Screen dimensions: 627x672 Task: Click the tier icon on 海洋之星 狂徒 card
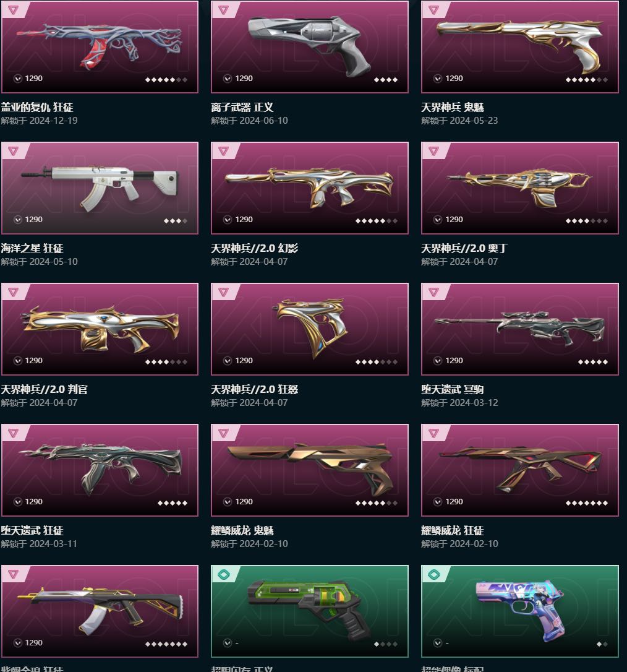pos(13,151)
